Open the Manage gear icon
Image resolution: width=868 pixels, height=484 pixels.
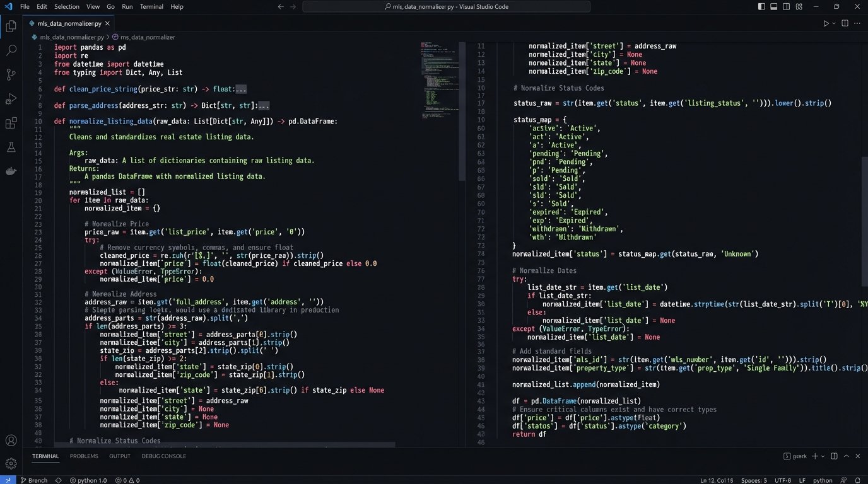[x=11, y=463]
